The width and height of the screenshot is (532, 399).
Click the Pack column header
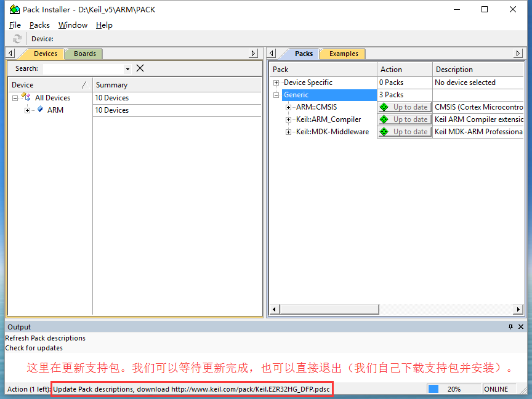tap(323, 70)
